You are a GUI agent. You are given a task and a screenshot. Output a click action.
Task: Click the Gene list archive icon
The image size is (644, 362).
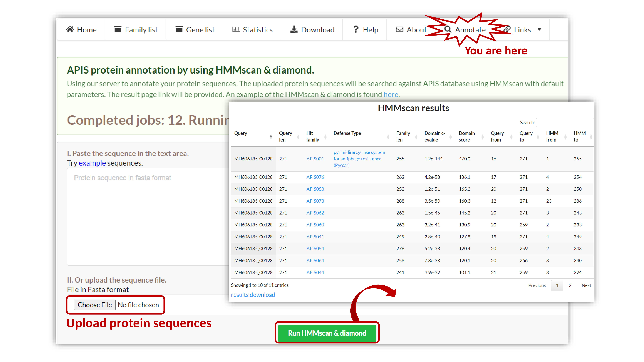tap(179, 29)
